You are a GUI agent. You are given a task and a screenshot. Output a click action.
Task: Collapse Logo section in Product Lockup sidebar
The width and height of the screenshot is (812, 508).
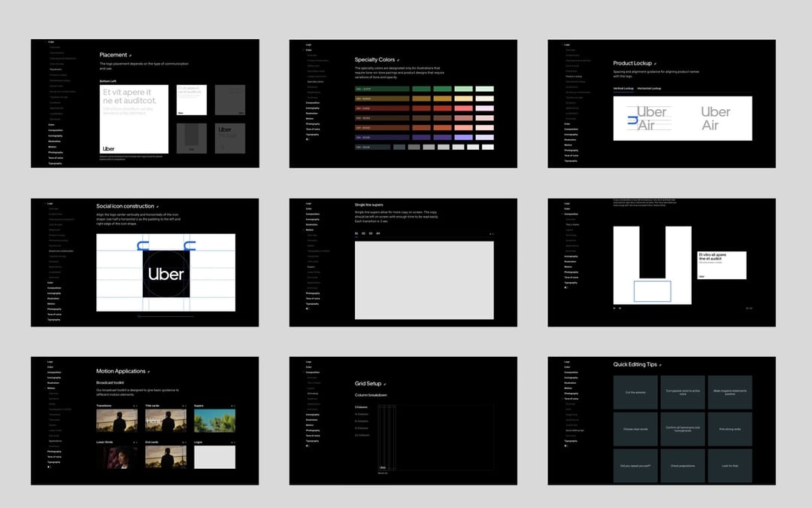coord(562,44)
